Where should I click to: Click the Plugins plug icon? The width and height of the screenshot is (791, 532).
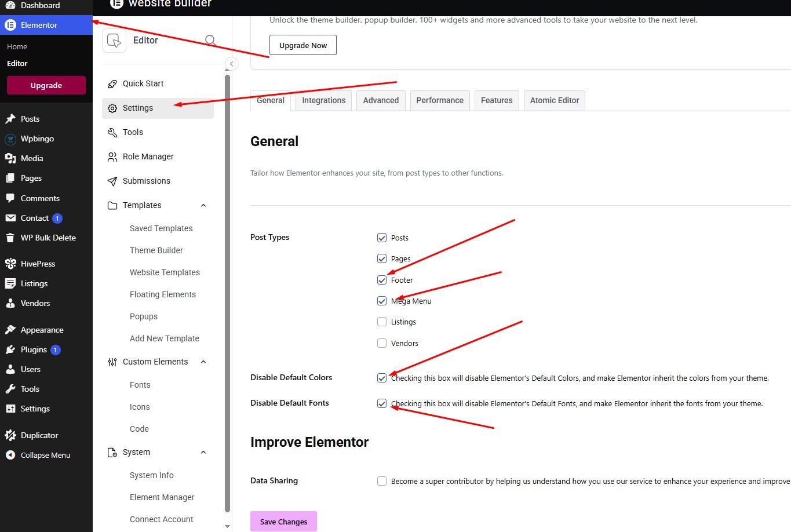point(10,349)
